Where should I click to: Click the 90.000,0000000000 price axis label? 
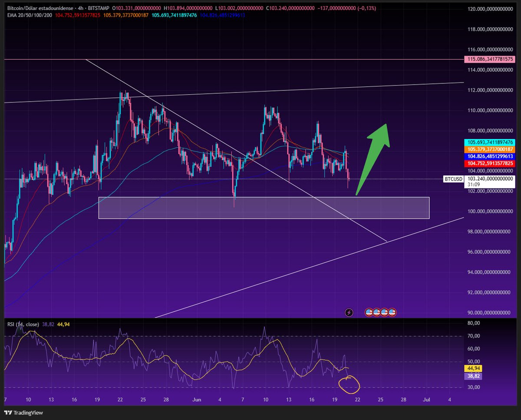[490, 313]
